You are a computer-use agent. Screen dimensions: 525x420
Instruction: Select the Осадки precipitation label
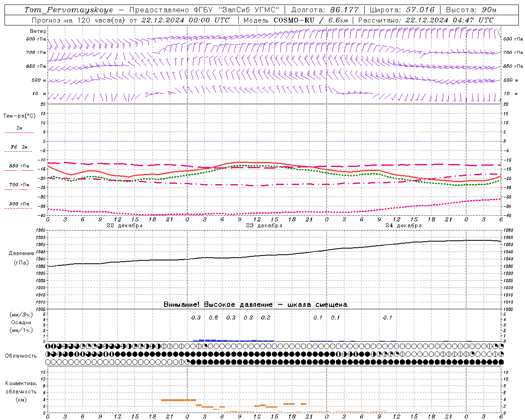pyautogui.click(x=21, y=322)
